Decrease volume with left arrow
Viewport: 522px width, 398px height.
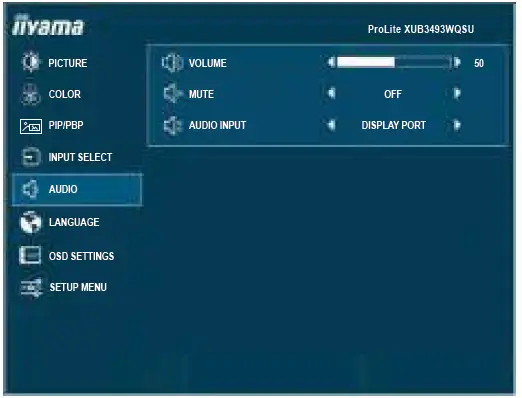[331, 62]
